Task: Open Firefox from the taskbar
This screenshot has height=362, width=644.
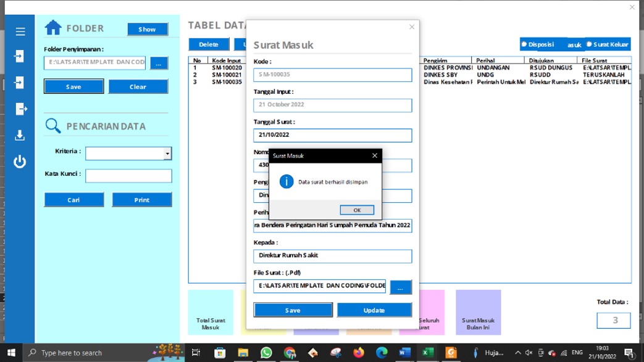Action: point(359,353)
